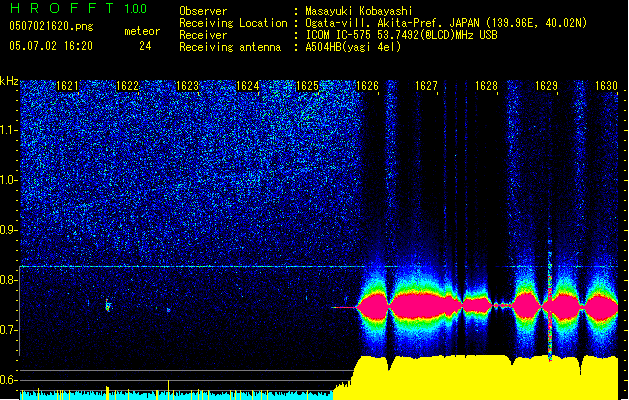
Task: Click the 1.0 kHz axis label
Action: pos(9,180)
